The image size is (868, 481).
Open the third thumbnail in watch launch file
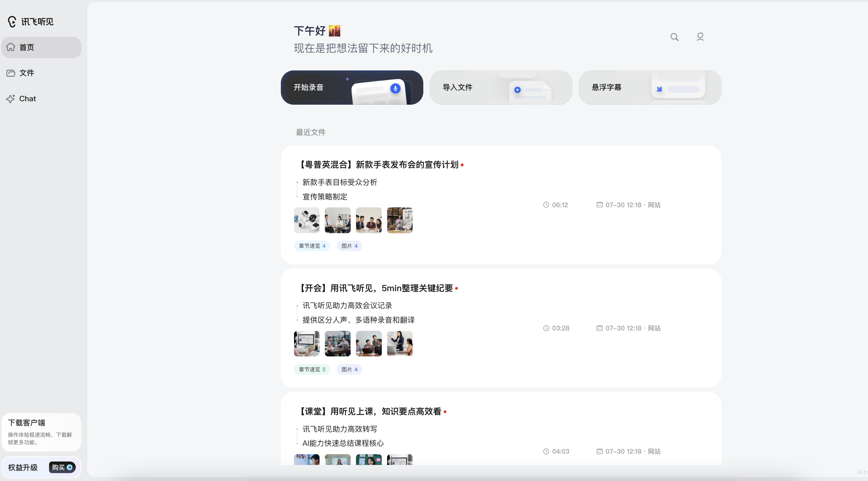pyautogui.click(x=369, y=220)
